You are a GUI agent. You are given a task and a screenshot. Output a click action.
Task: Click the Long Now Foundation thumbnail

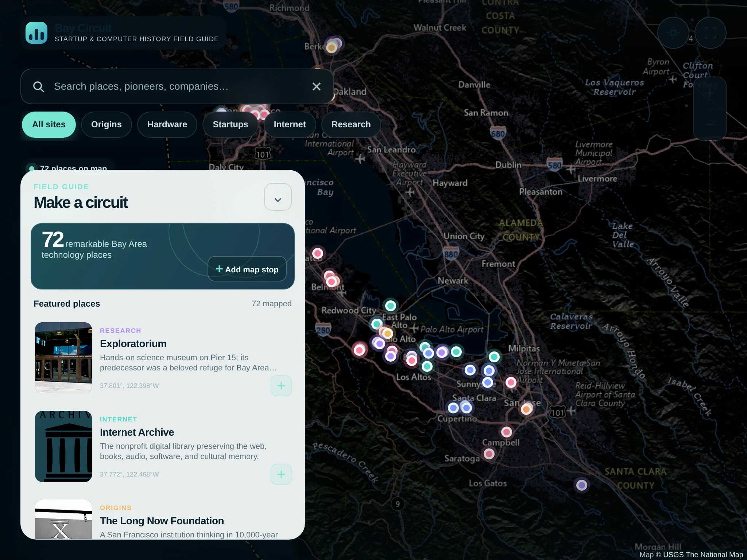coord(63,519)
